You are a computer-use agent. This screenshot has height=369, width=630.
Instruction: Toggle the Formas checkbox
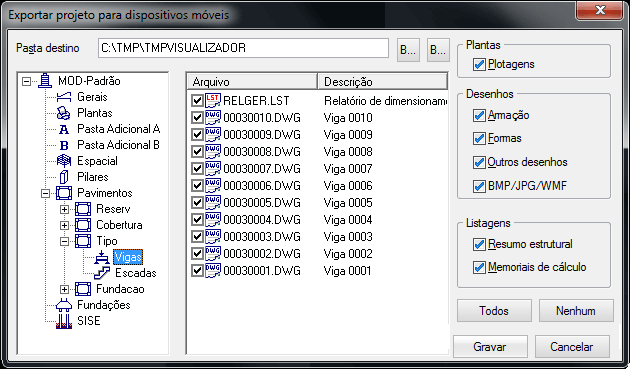point(479,139)
